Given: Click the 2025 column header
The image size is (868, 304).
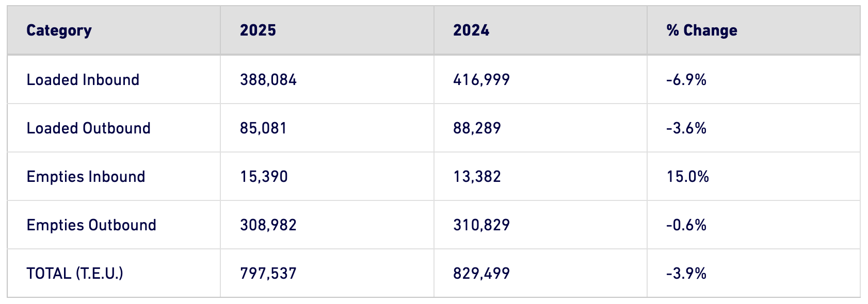Looking at the screenshot, I should (258, 30).
